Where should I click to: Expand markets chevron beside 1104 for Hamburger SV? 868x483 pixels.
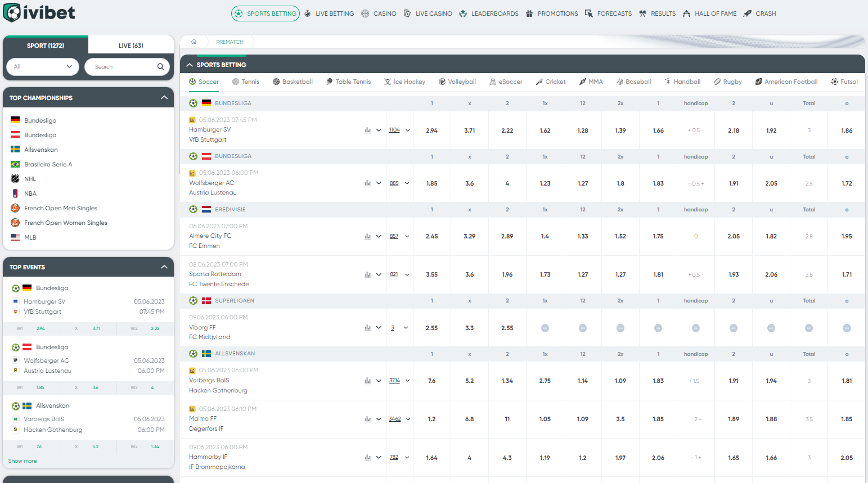point(408,130)
